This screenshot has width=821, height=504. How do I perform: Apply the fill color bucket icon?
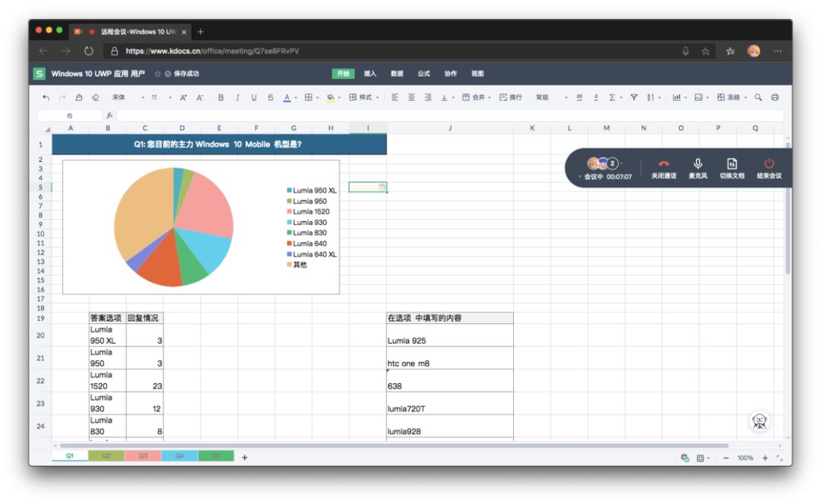pos(331,97)
